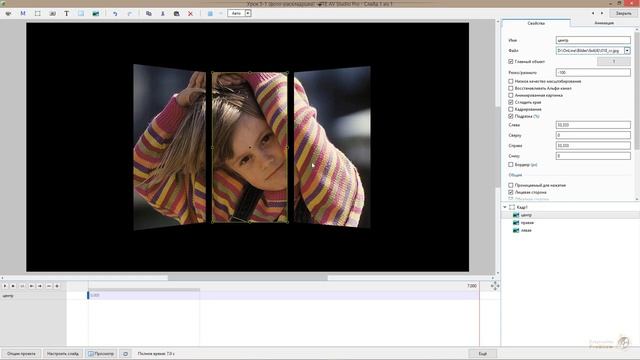640x360 pixels.
Task: Click the Резко/размыто value field
Action: 593,72
